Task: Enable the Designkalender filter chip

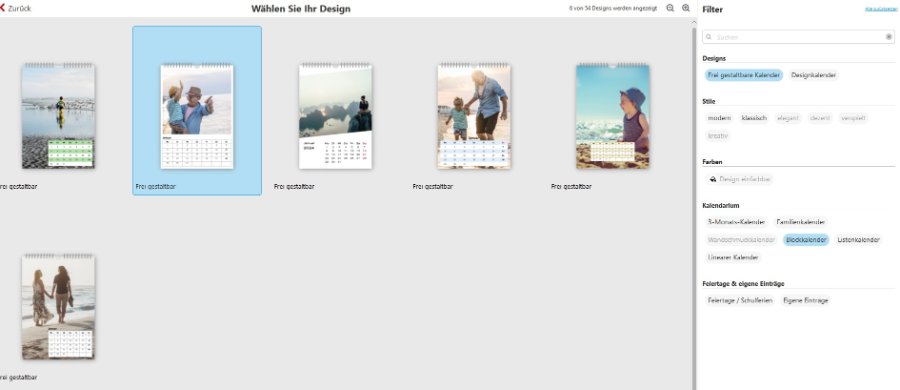Action: (x=813, y=75)
